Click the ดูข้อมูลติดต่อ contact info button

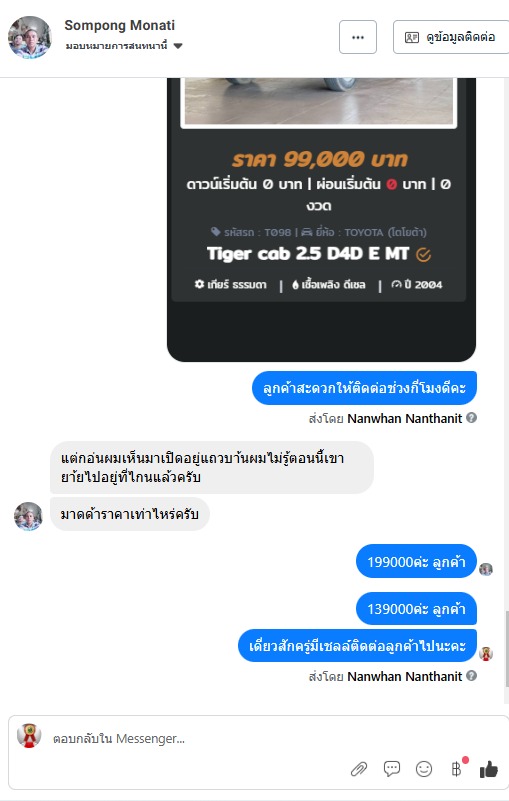point(452,37)
